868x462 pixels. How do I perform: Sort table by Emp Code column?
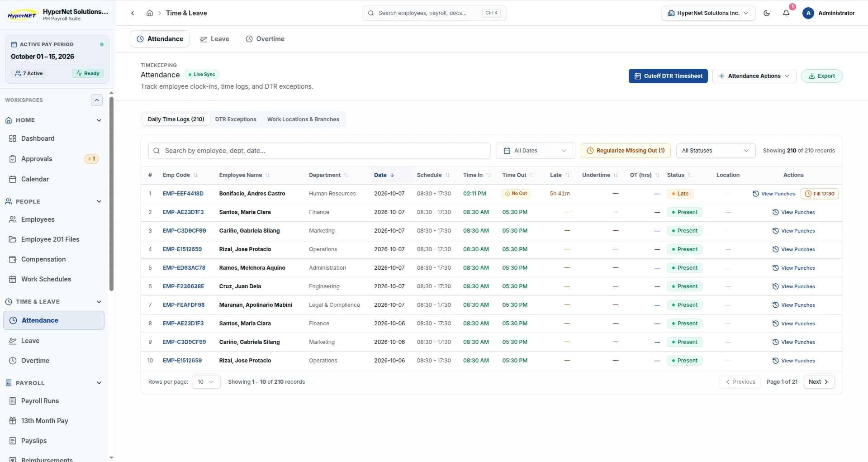180,175
